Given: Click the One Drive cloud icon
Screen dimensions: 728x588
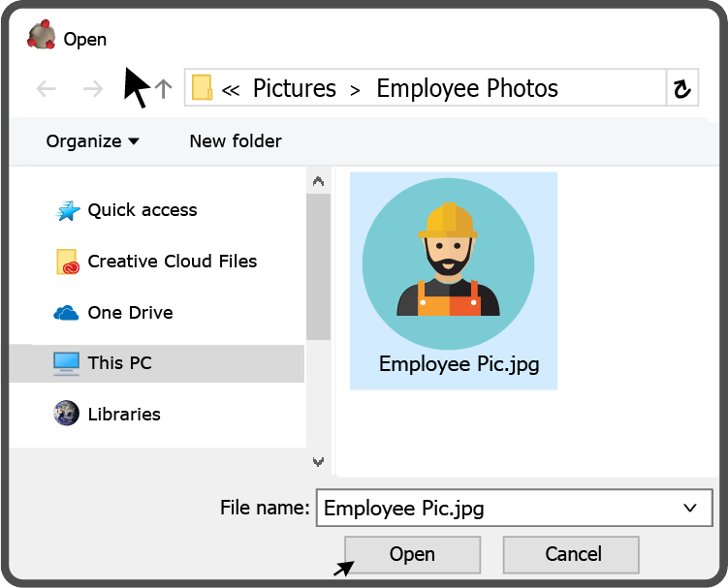Looking at the screenshot, I should click(x=66, y=313).
